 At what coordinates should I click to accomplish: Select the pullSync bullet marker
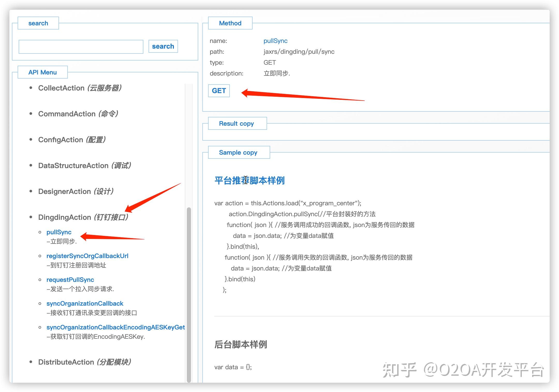click(x=40, y=232)
